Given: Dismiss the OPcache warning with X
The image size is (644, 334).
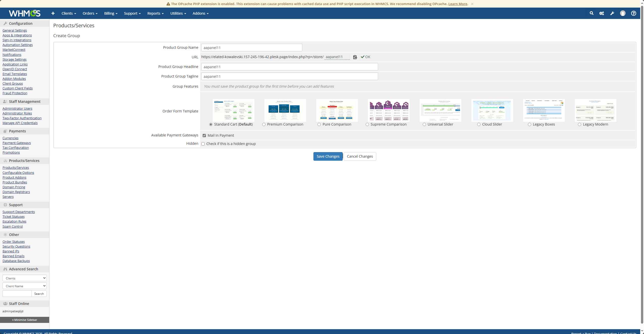Looking at the screenshot, I should pyautogui.click(x=472, y=4).
